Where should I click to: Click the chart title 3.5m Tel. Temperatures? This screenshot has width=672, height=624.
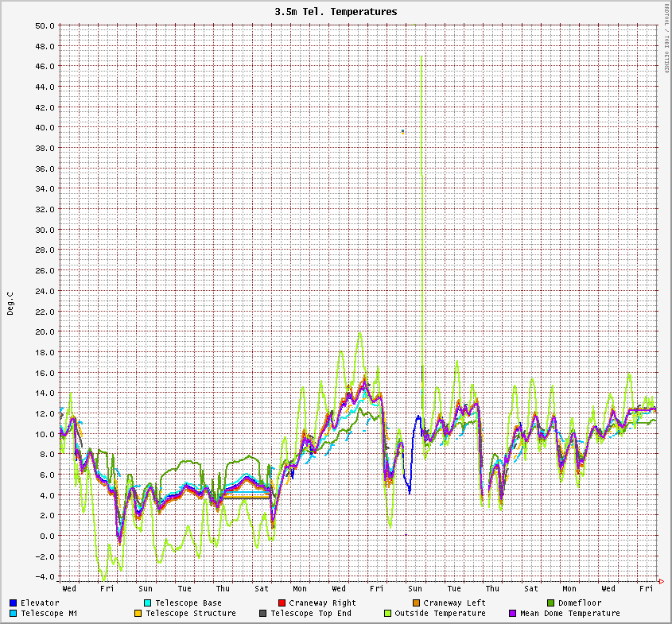(336, 12)
